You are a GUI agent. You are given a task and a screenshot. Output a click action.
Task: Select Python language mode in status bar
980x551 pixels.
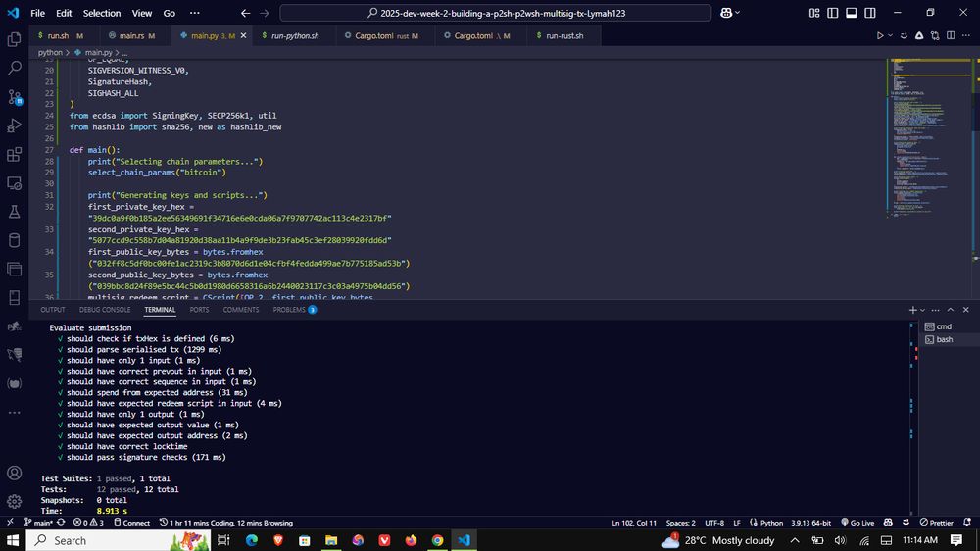771,523
